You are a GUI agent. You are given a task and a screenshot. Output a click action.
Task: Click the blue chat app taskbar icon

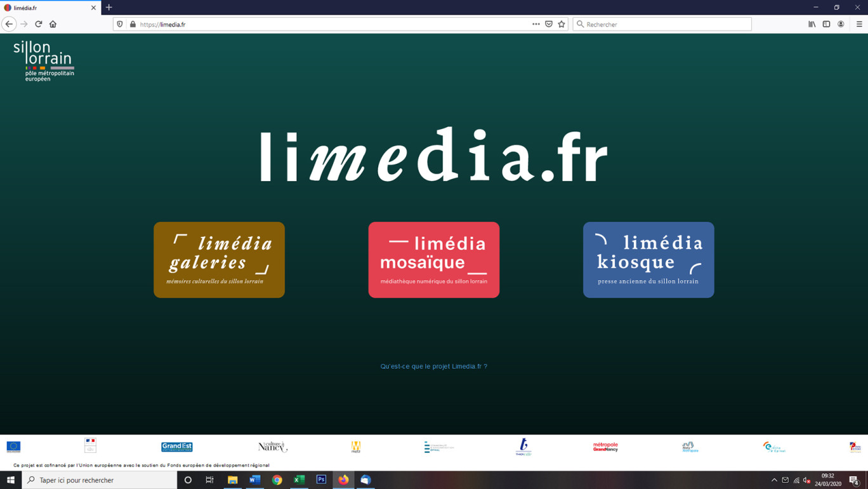pyautogui.click(x=365, y=480)
